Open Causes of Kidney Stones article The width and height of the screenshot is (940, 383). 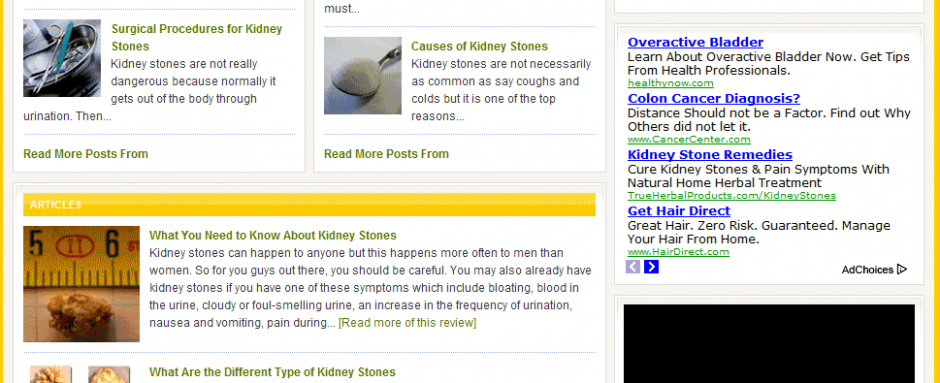479,46
